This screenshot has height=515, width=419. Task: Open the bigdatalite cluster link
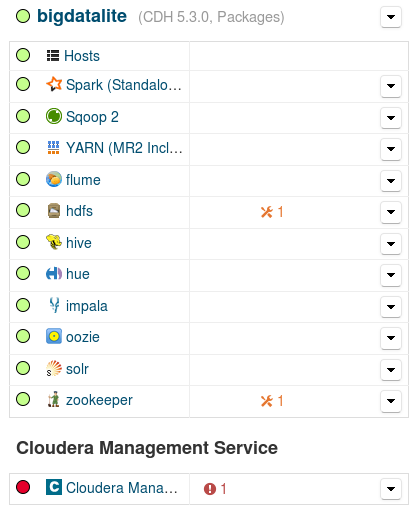click(82, 16)
